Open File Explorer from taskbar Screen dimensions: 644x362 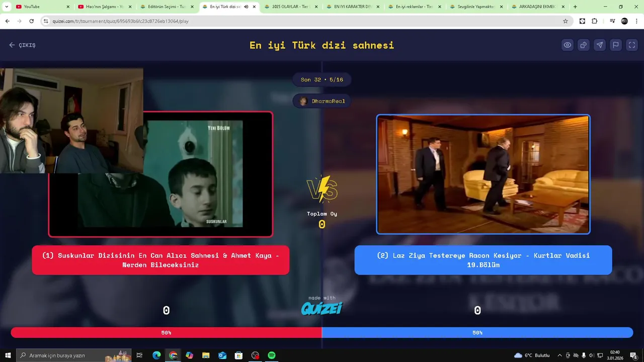pos(206,355)
